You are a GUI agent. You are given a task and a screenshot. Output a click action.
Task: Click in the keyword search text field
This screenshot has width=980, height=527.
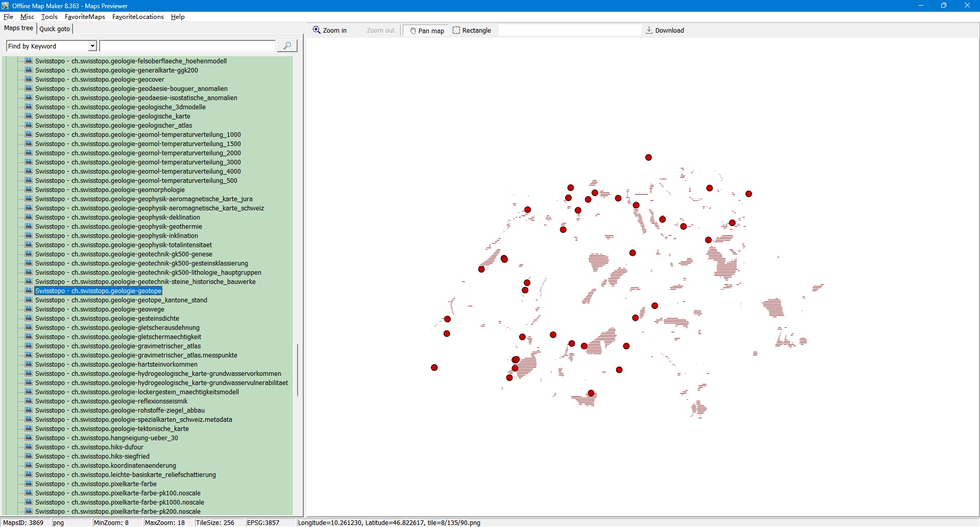click(187, 46)
